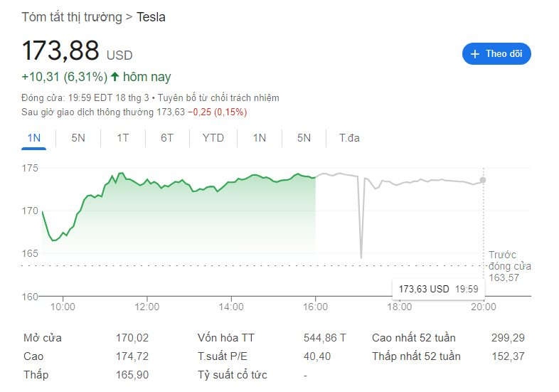Click the Trước đóng cửa 163,57 label
The image size is (559, 392).
[x=509, y=266]
